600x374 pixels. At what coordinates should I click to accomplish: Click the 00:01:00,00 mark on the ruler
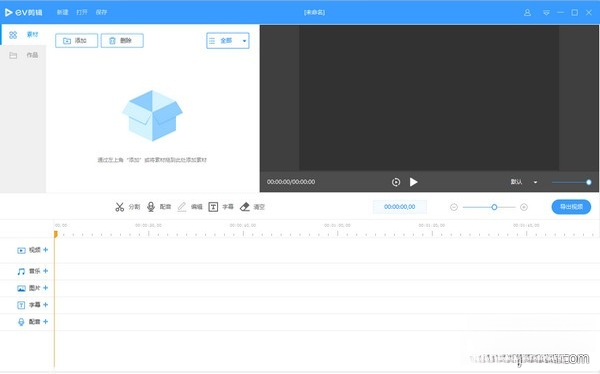(x=337, y=225)
